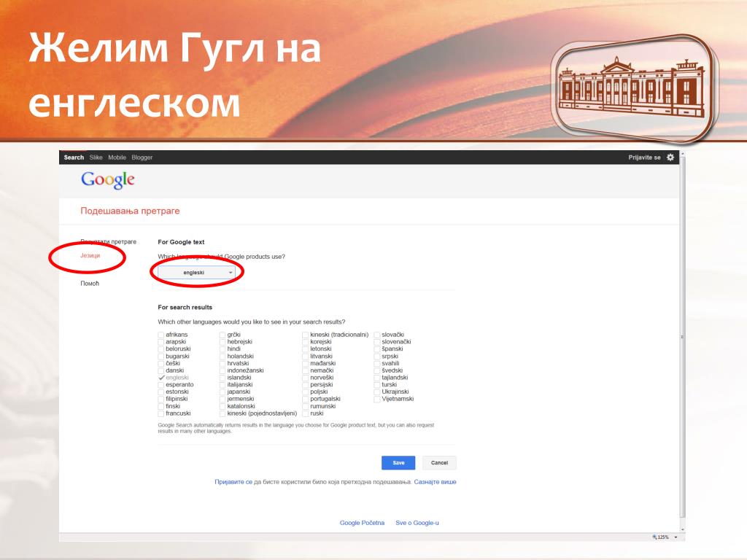Check the kineski (tradicionalni) checkbox
This screenshot has width=747, height=560.
point(306,335)
